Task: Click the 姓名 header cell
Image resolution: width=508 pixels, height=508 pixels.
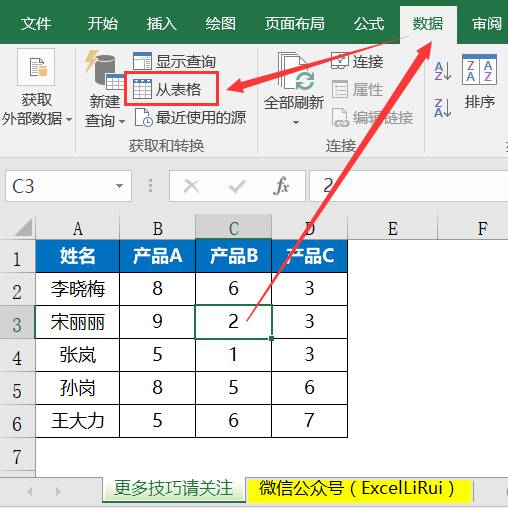Action: click(77, 256)
